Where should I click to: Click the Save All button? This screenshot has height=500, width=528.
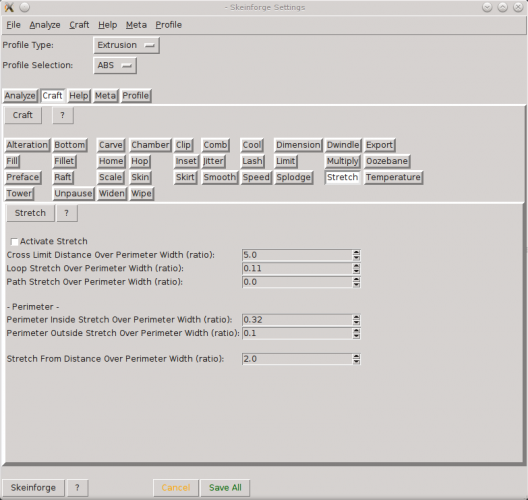(x=225, y=488)
